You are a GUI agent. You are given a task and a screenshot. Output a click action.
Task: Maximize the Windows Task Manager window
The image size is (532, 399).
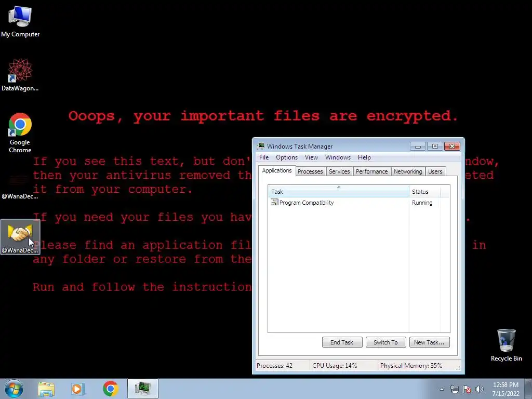(435, 146)
